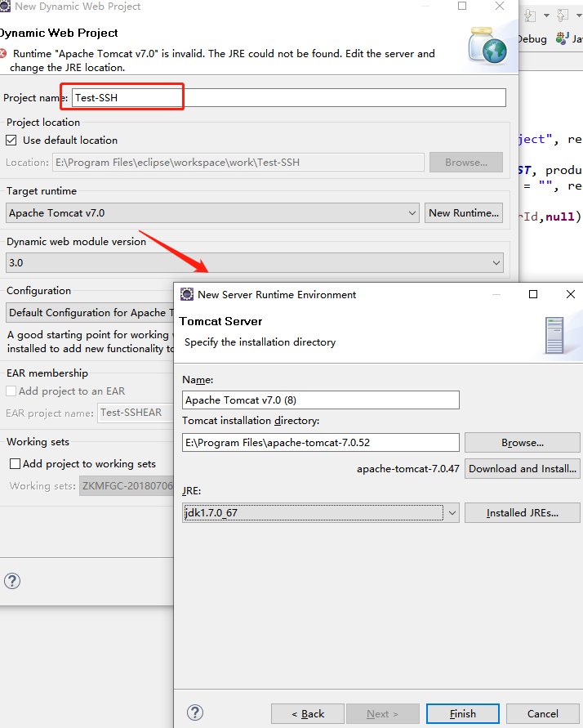Maximize the New Dynamic Web Project window
The width and height of the screenshot is (583, 728).
point(462,6)
